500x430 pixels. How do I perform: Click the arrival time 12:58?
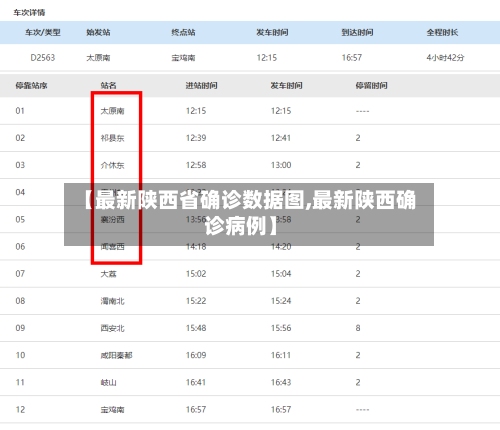(x=196, y=165)
